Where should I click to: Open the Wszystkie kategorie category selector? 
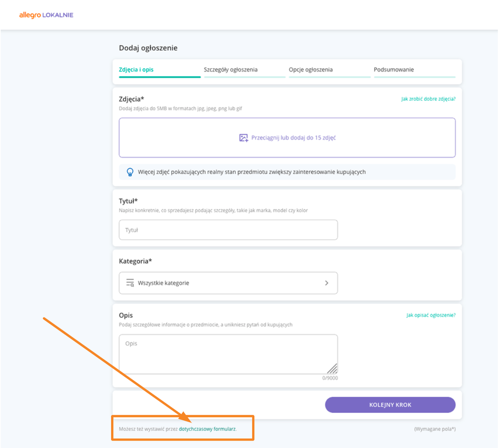pyautogui.click(x=228, y=283)
